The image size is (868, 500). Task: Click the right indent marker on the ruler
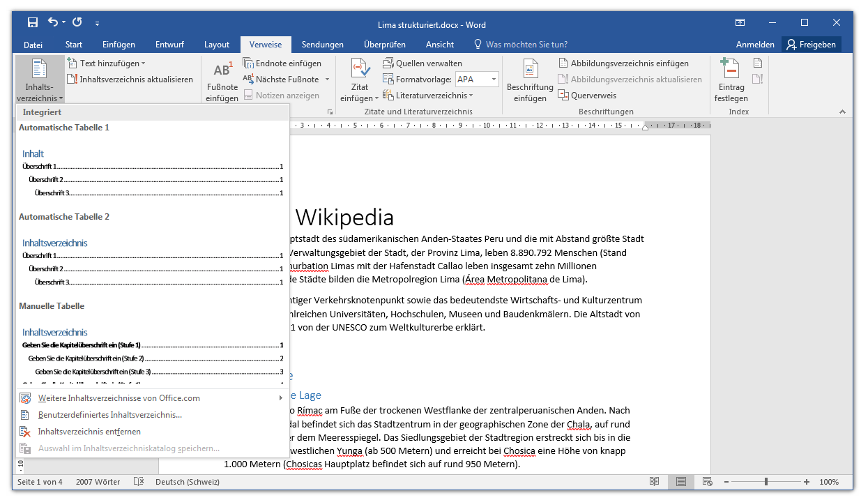(646, 126)
